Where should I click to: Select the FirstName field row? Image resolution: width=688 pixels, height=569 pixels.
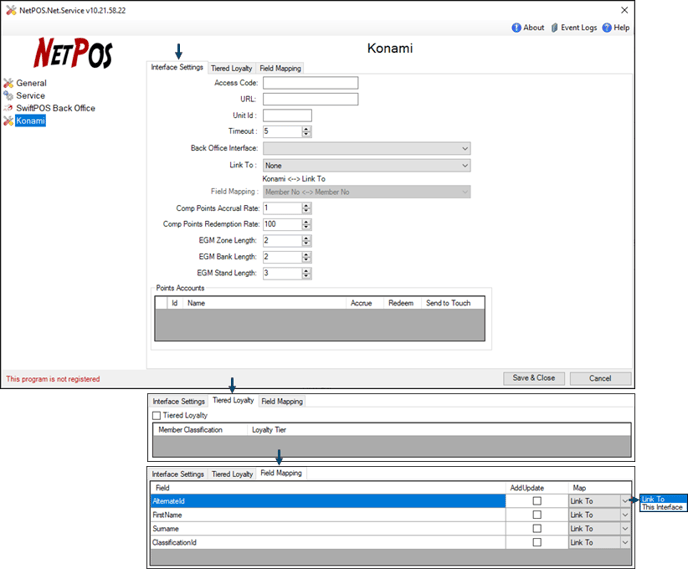click(328, 515)
